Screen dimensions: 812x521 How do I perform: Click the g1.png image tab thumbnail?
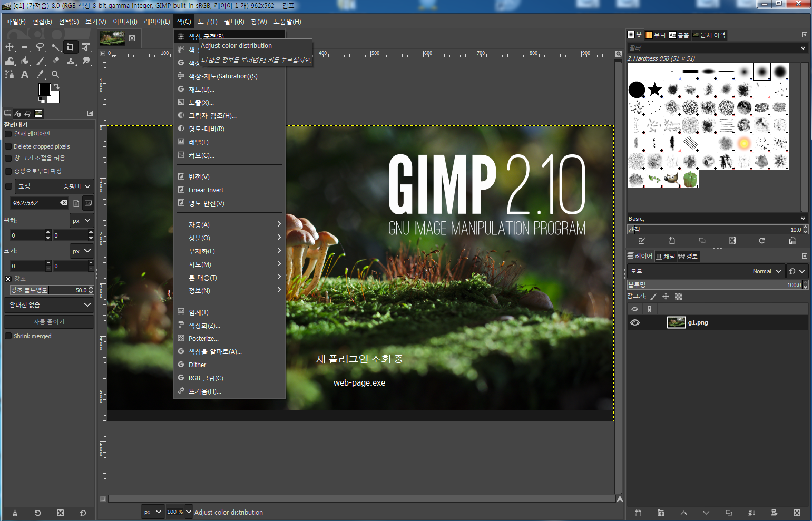[x=112, y=38]
